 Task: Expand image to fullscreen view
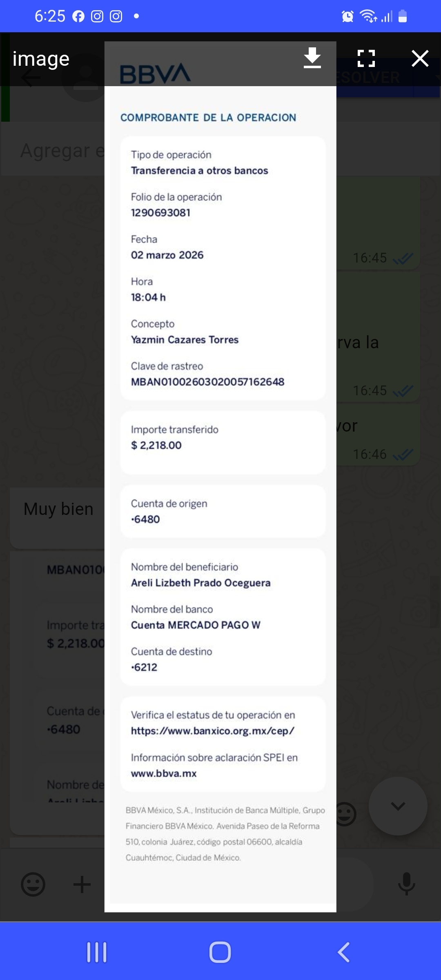pyautogui.click(x=366, y=58)
